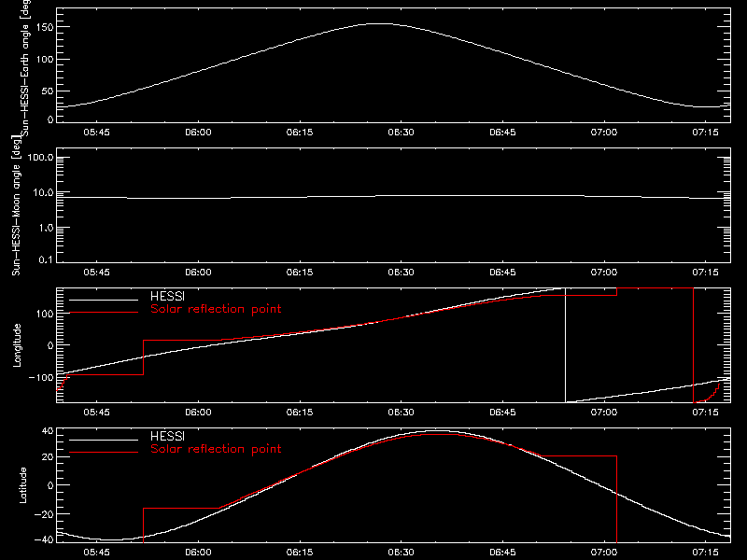Click 100 tick label on Earth angle panel
Image resolution: width=747 pixels, height=560 pixels.
[x=45, y=60]
